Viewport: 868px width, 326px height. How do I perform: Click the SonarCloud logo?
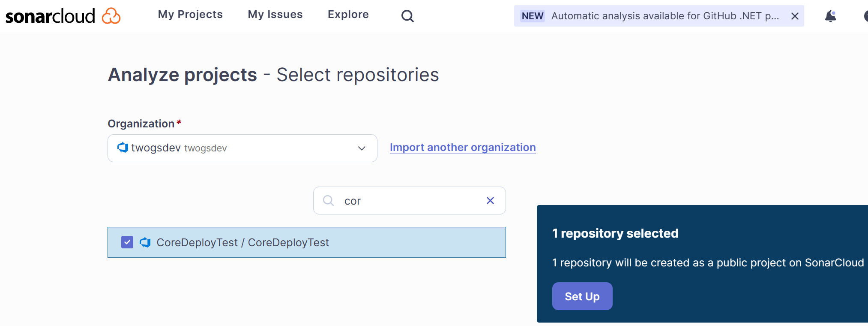tap(63, 16)
